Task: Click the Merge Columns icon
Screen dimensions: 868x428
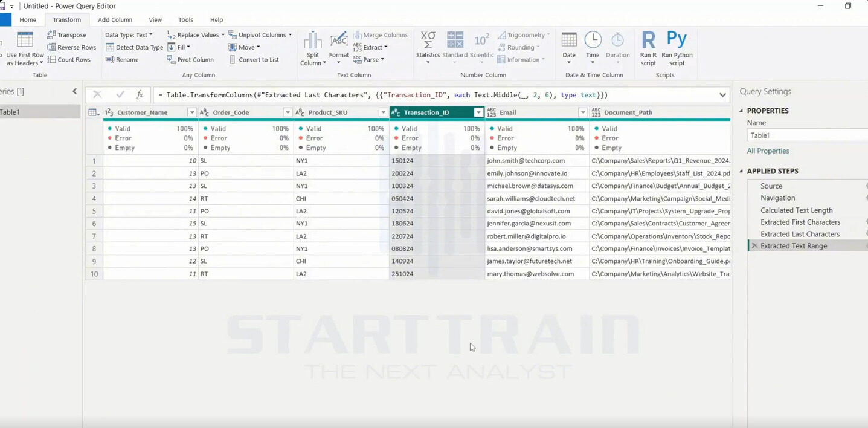Action: pyautogui.click(x=357, y=35)
